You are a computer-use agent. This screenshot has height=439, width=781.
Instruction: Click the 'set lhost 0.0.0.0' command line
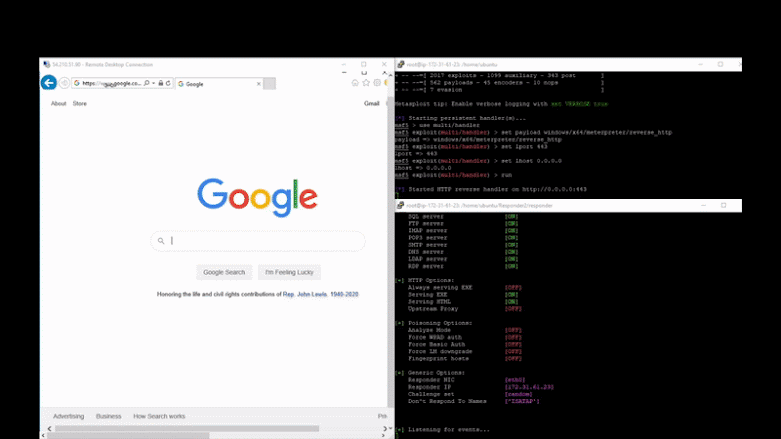pyautogui.click(x=479, y=161)
